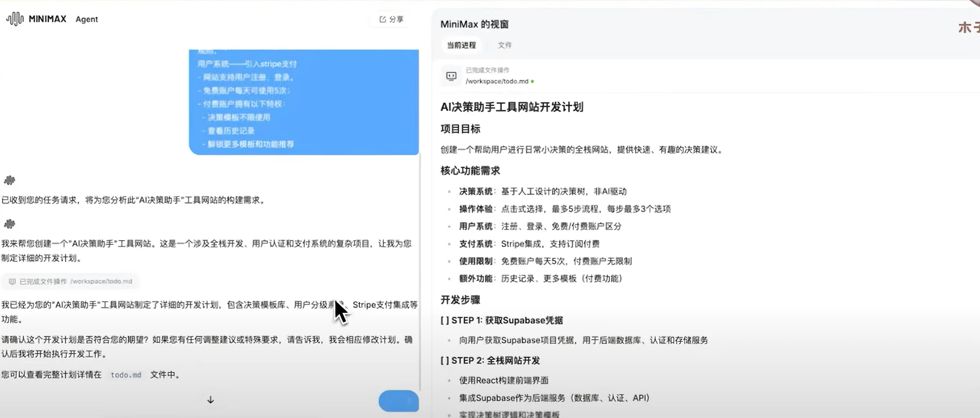Click the blue user message bubble

304,102
